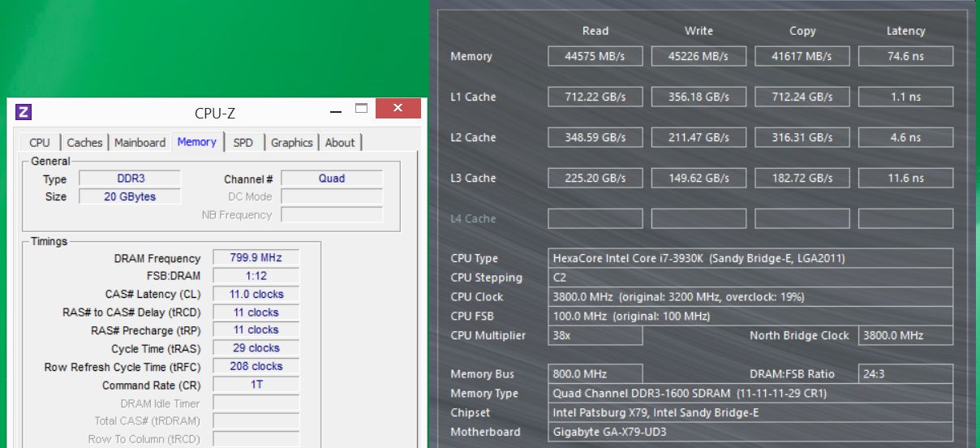Click the empty NB Frequency field
The width and height of the screenshot is (980, 448).
click(332, 215)
